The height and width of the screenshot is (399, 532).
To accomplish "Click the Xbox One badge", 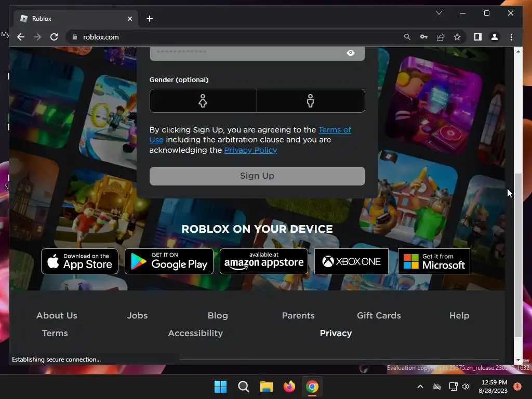I will click(351, 261).
